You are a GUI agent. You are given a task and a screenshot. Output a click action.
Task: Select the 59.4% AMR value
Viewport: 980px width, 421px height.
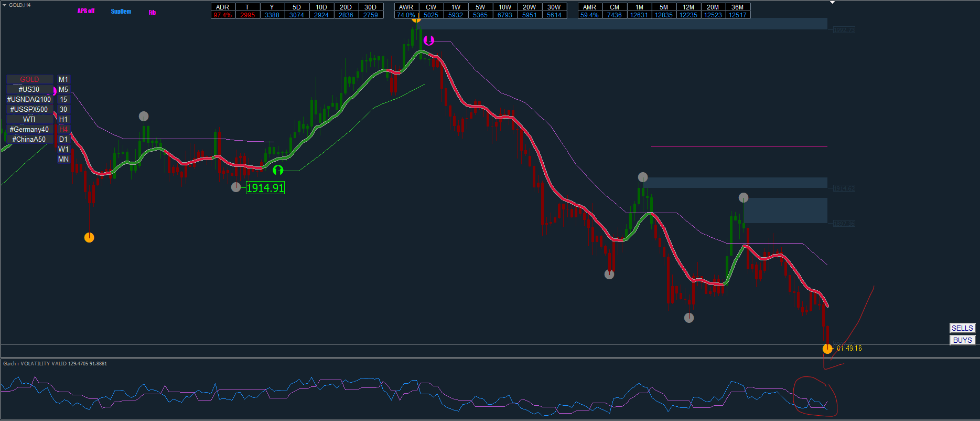coord(590,15)
